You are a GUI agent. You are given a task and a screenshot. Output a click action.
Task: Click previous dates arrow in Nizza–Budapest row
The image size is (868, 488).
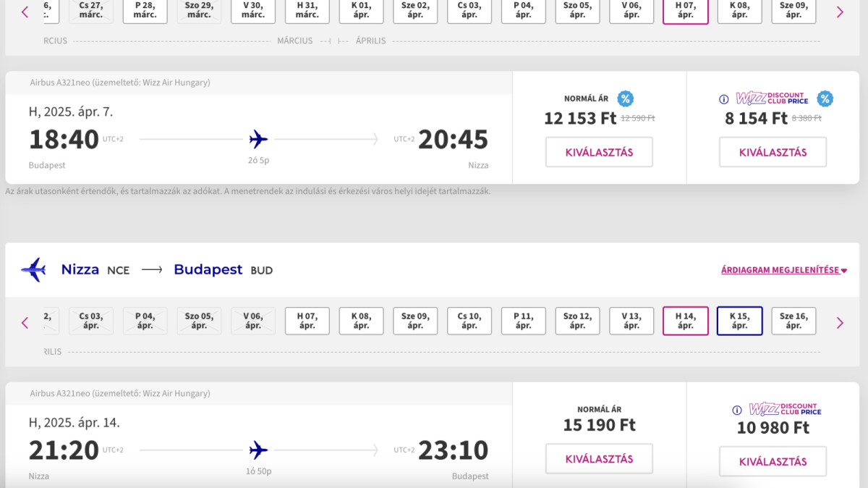click(x=25, y=323)
